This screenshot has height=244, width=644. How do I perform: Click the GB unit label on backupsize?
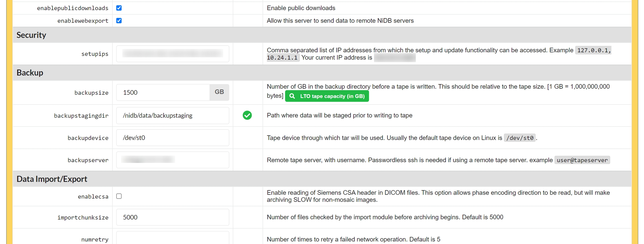click(x=219, y=92)
